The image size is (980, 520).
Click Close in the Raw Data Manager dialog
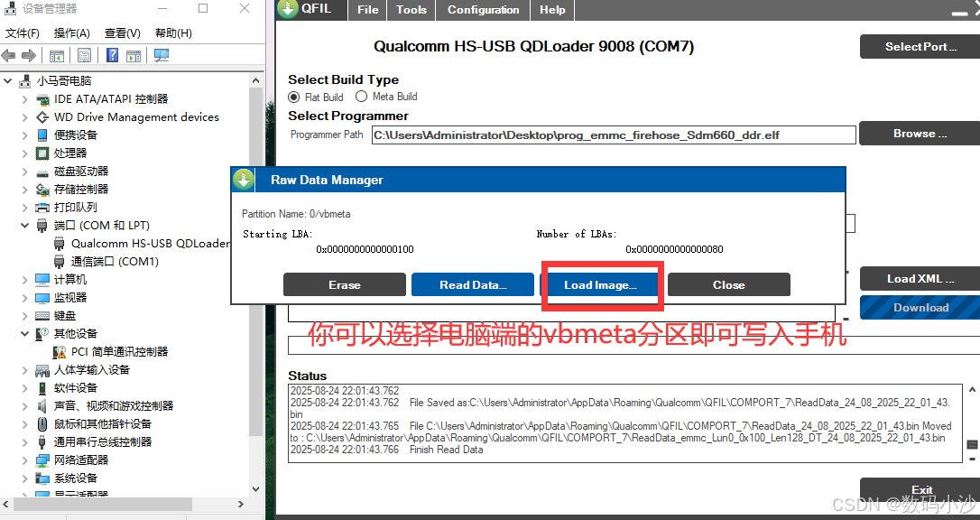(x=729, y=285)
